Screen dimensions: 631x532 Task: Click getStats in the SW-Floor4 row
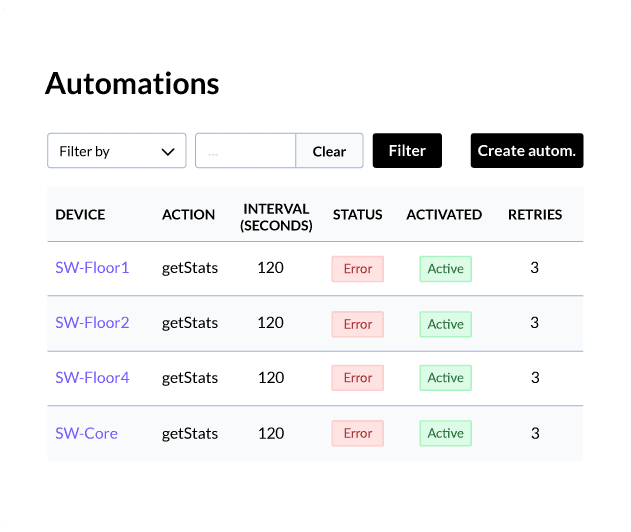coord(190,378)
